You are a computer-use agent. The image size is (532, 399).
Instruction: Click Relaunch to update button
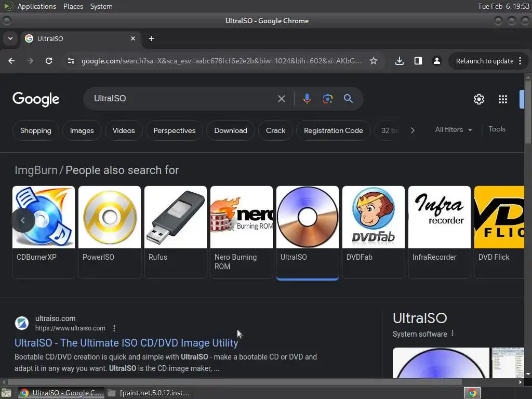coord(485,61)
